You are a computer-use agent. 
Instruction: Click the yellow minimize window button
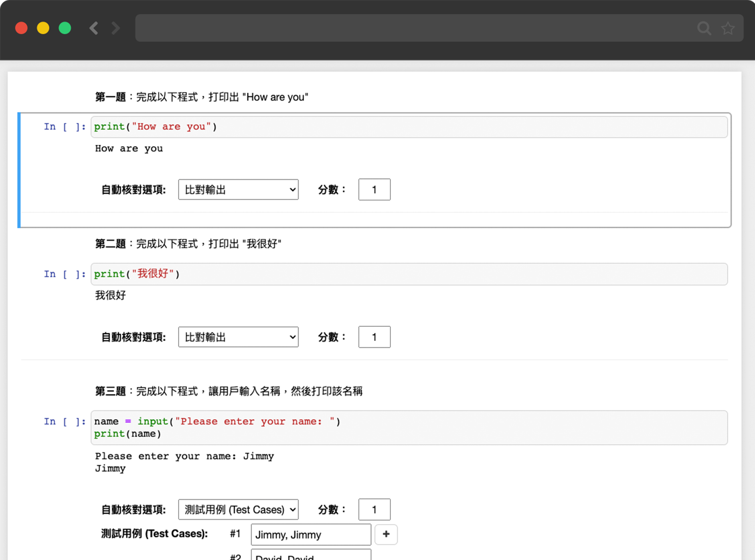[x=43, y=28]
